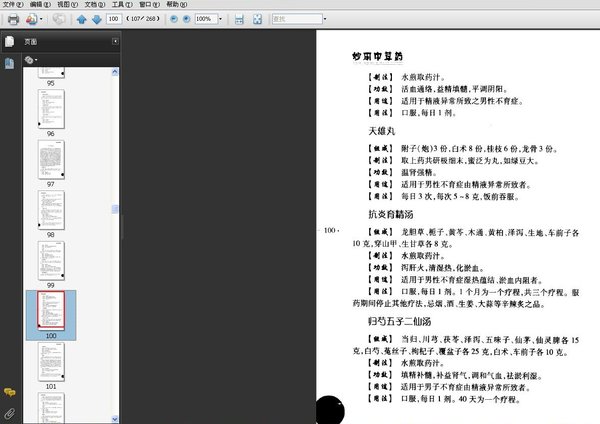600x424 pixels.
Task: Expand the Pages panel gear options menu
Action: point(32,60)
